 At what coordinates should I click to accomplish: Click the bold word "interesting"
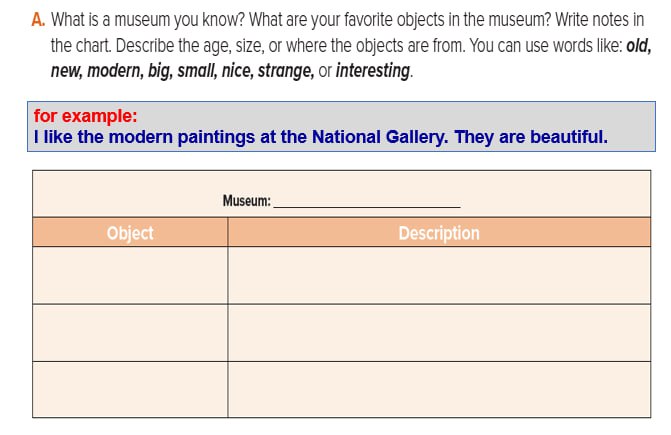point(373,71)
